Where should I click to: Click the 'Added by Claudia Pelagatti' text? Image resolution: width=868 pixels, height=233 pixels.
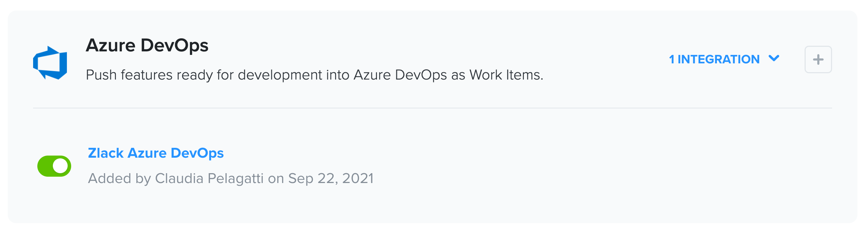tap(176, 178)
